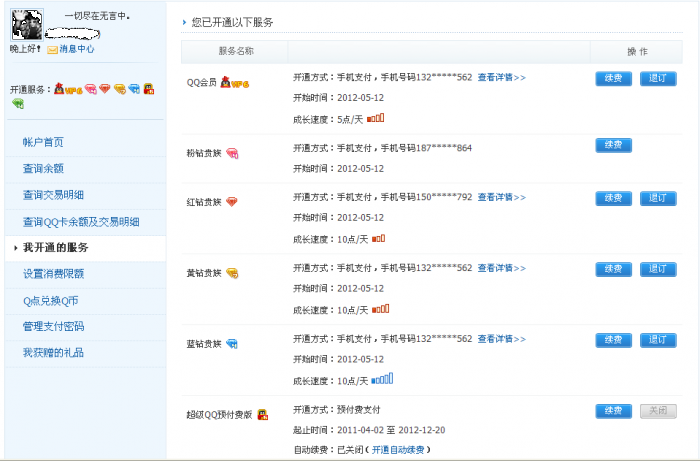Click 蓝钻贵族 blue growth speed bars
This screenshot has height=461, width=700.
[x=382, y=379]
